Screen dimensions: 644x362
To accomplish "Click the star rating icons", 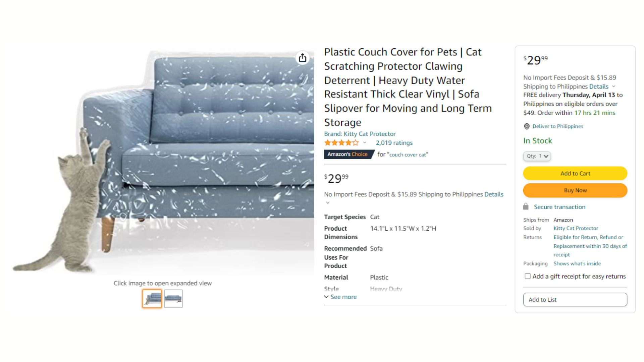I will [341, 143].
